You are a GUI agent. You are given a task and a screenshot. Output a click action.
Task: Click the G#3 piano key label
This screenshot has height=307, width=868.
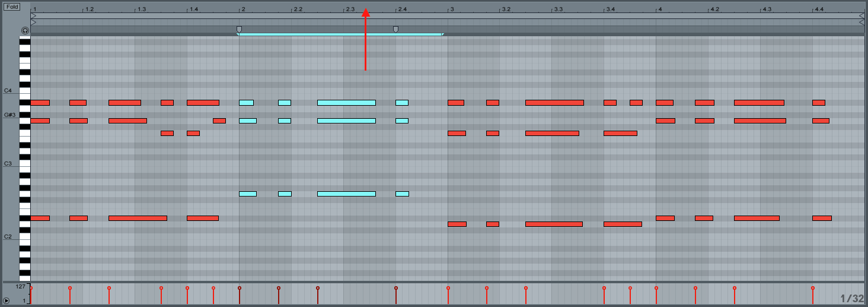9,115
